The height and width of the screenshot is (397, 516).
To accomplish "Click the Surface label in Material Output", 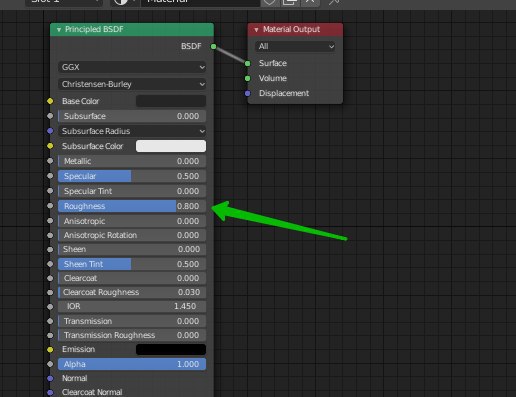I will 273,63.
